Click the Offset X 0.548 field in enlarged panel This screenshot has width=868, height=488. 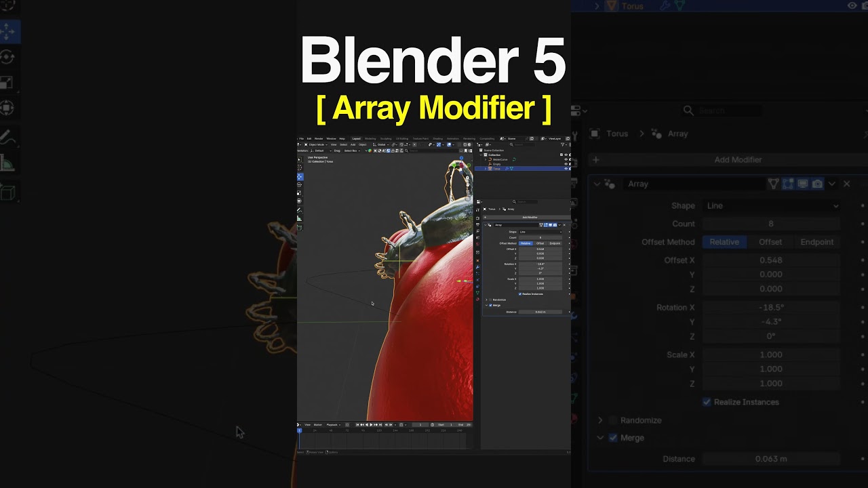pyautogui.click(x=772, y=260)
